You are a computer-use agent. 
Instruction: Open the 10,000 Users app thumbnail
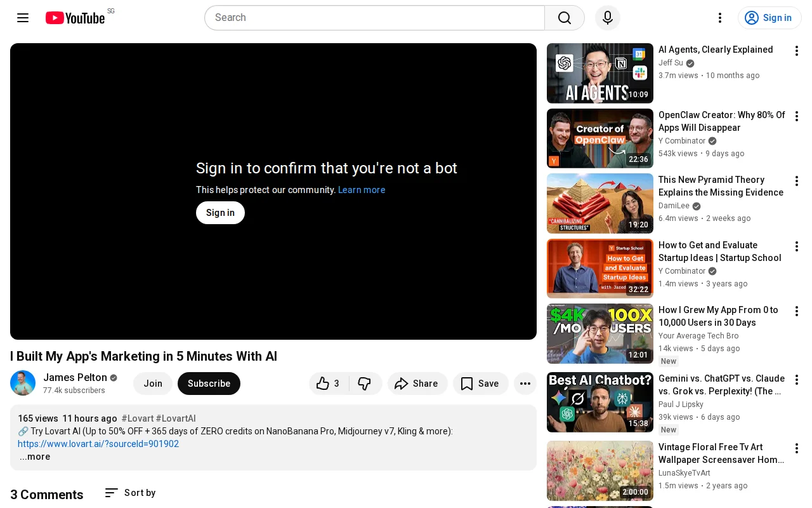[600, 333]
